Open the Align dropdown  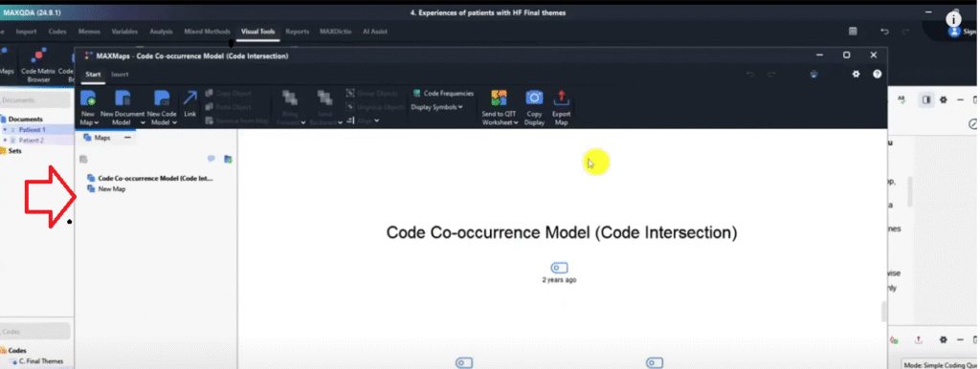click(x=363, y=120)
